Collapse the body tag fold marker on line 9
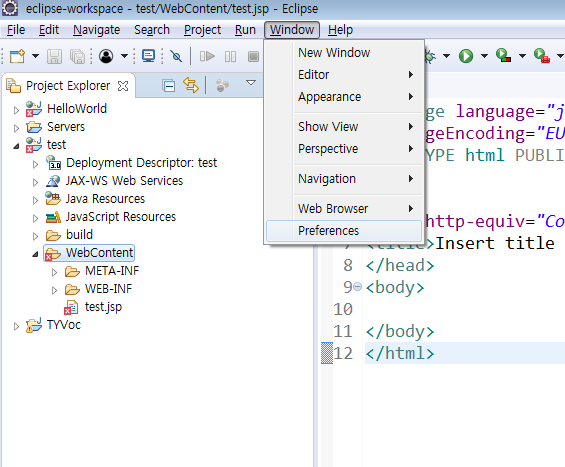Image resolution: width=565 pixels, height=467 pixels. [357, 287]
